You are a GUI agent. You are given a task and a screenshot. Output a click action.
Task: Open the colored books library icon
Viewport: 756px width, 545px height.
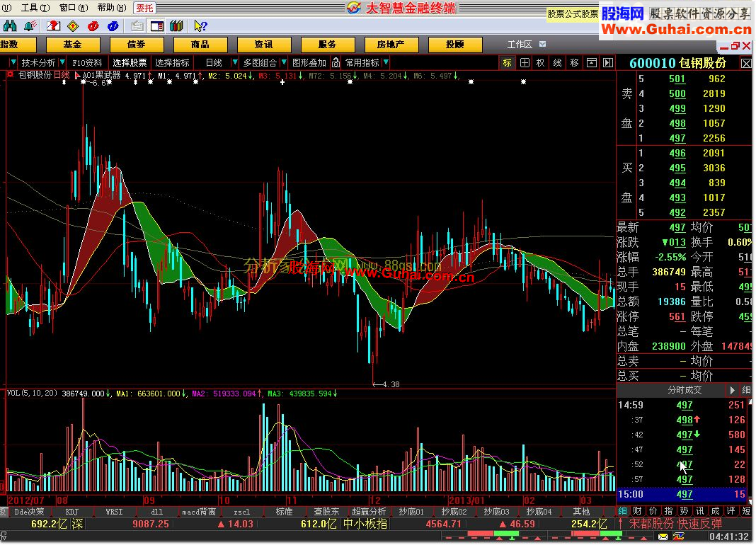[176, 25]
